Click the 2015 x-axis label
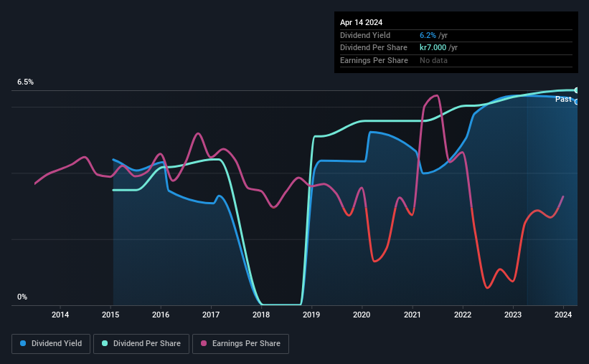589x364 pixels. [110, 315]
